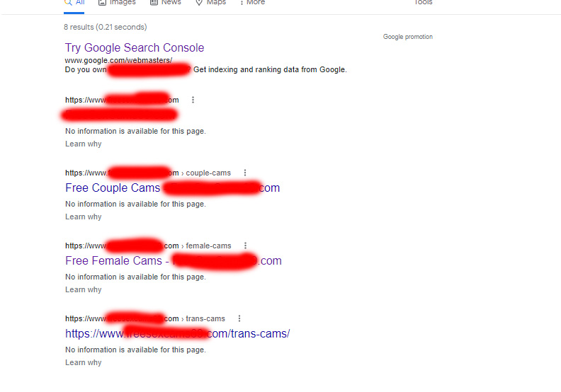
Task: Open the Try Google Search Console link
Action: click(x=135, y=47)
